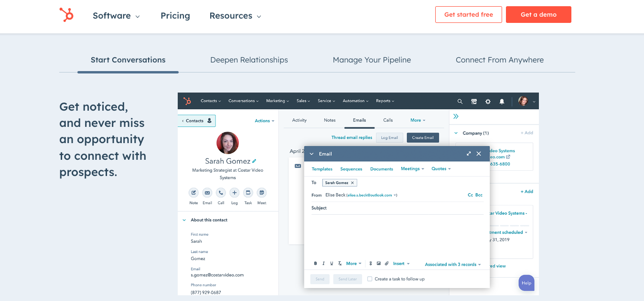Check Create a task to follow up
This screenshot has height=301, width=644.
tap(370, 279)
